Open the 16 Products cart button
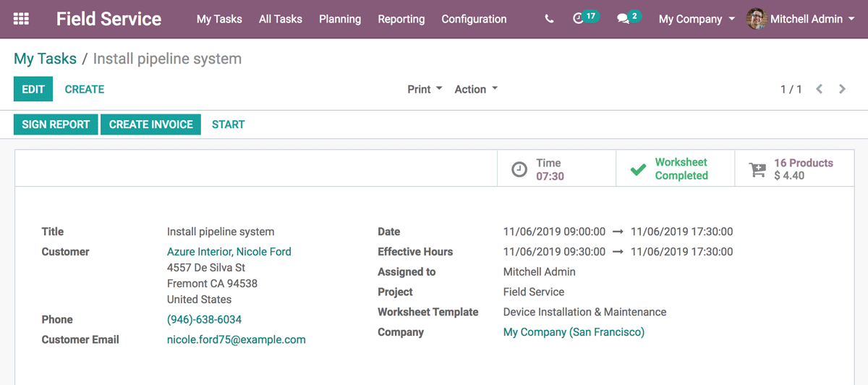This screenshot has width=868, height=385. (x=793, y=169)
